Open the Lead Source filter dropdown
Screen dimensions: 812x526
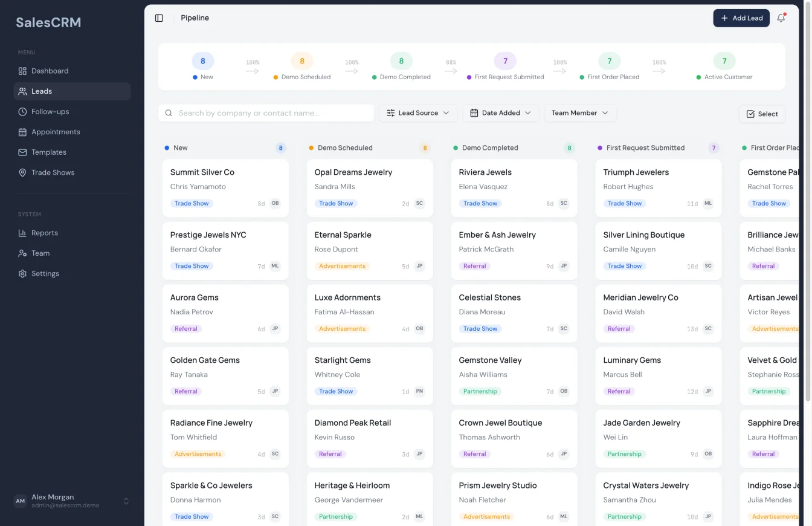(419, 112)
